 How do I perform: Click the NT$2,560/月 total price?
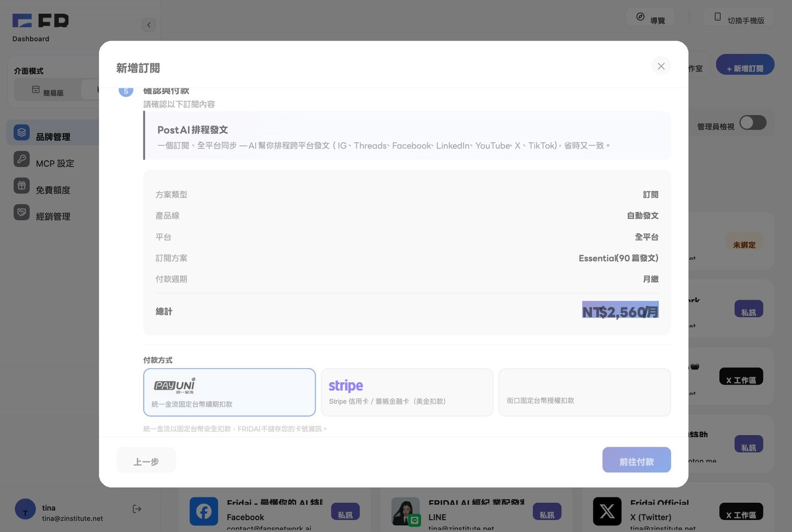click(620, 311)
